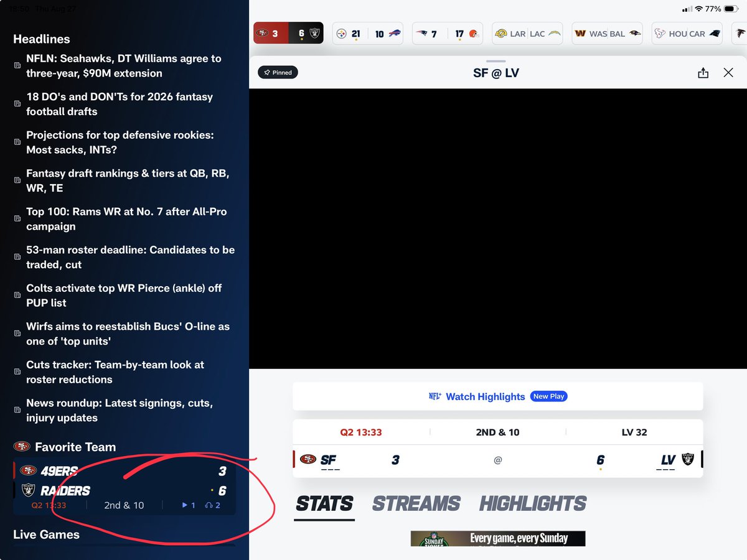Viewport: 747px width, 560px height.
Task: Open Seahawks DT Williams extension headline
Action: coord(124,66)
